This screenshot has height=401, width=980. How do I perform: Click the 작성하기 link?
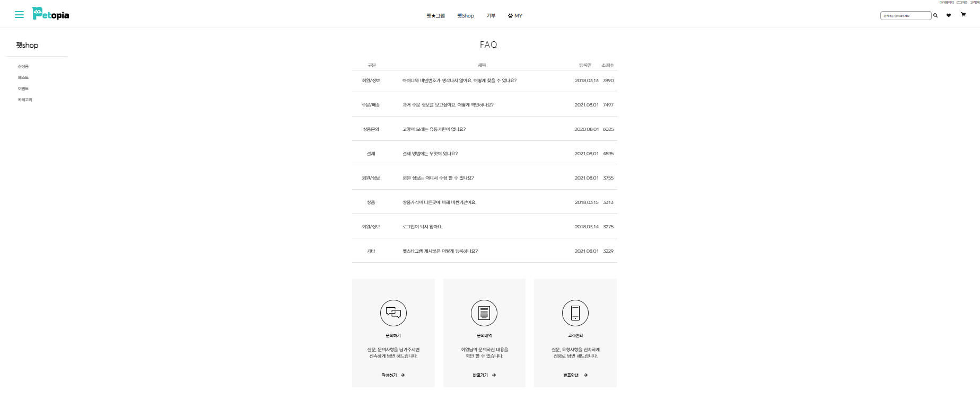pyautogui.click(x=393, y=375)
